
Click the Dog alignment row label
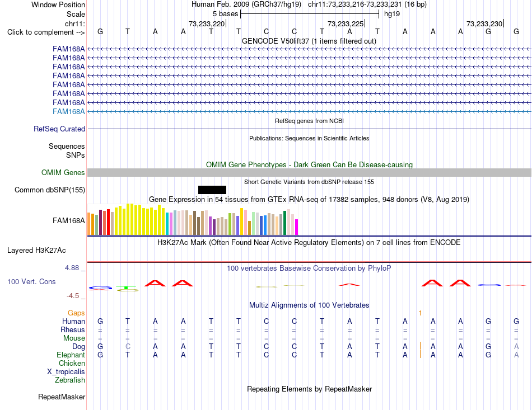click(x=78, y=347)
